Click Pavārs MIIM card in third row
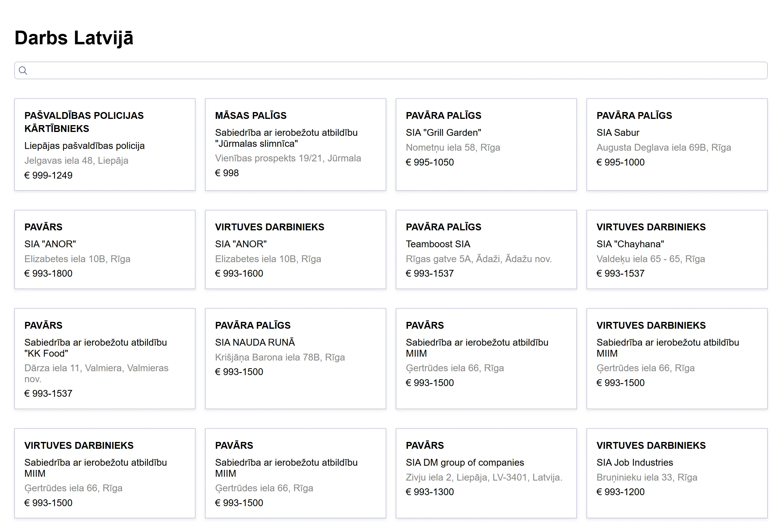This screenshot has height=532, width=782. 486,358
